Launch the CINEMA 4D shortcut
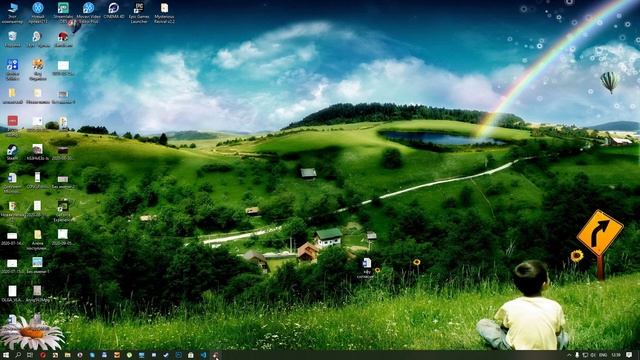This screenshot has width=640, height=360. click(113, 11)
